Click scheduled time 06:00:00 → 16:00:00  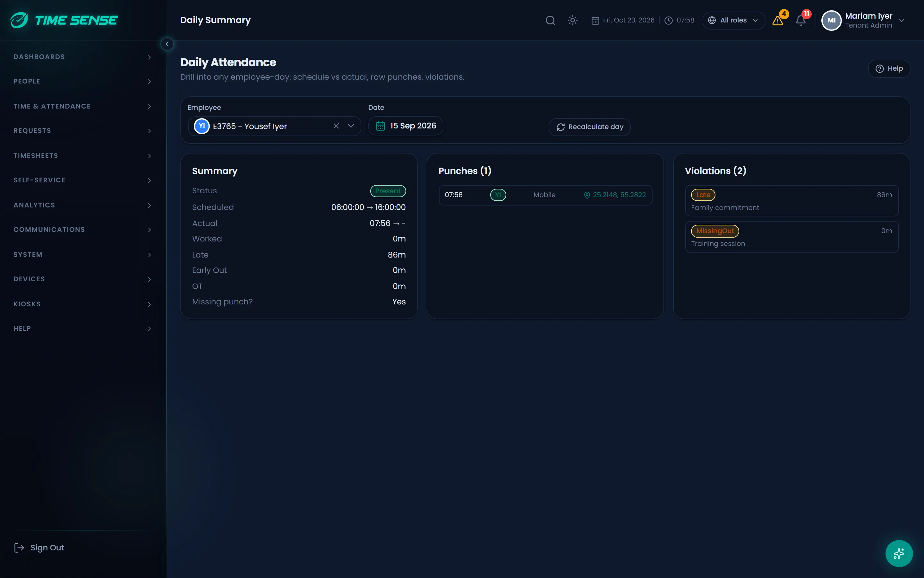tap(368, 207)
